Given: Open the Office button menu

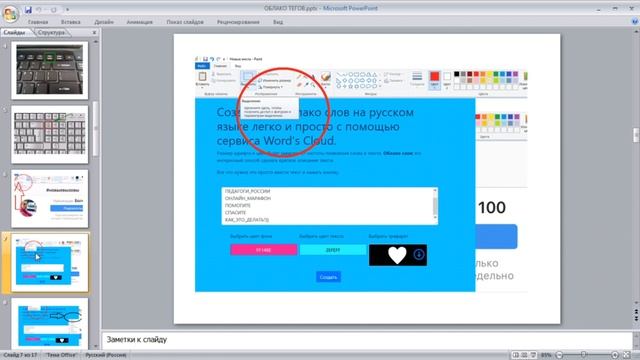Looking at the screenshot, I should pyautogui.click(x=11, y=13).
